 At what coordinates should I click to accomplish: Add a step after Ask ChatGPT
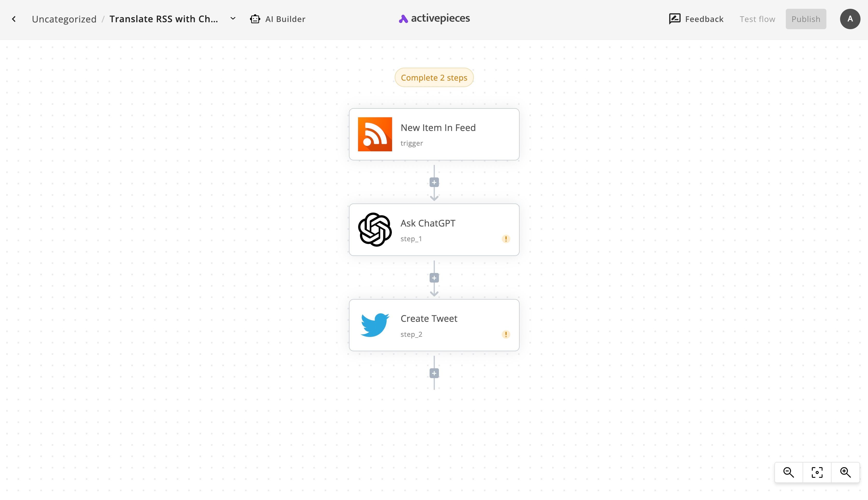(434, 278)
